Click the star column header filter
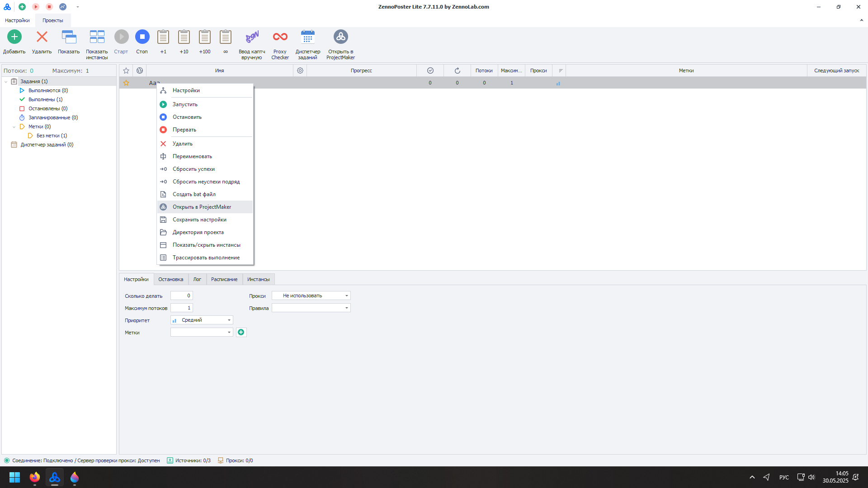Viewport: 868px width, 488px height. click(126, 70)
